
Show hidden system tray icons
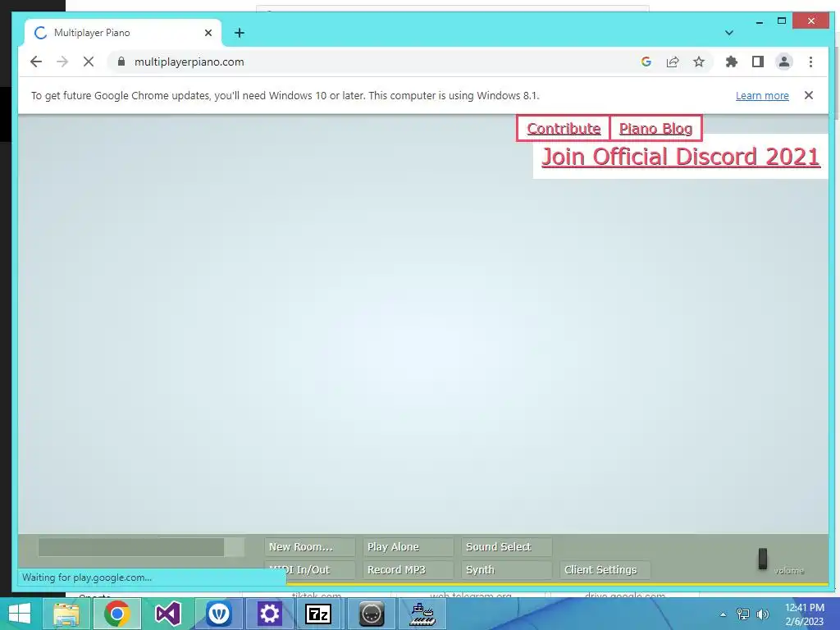coord(724,614)
